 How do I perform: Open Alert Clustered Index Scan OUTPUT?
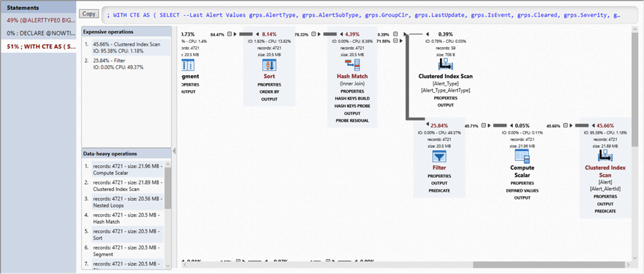pyautogui.click(x=605, y=204)
